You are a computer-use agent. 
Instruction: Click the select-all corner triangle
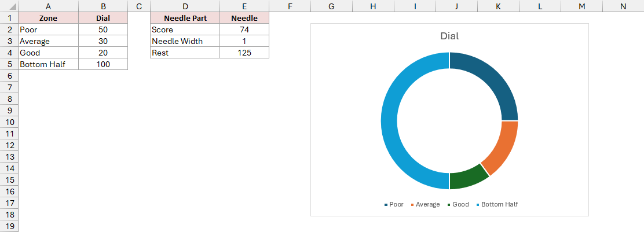tap(9, 6)
